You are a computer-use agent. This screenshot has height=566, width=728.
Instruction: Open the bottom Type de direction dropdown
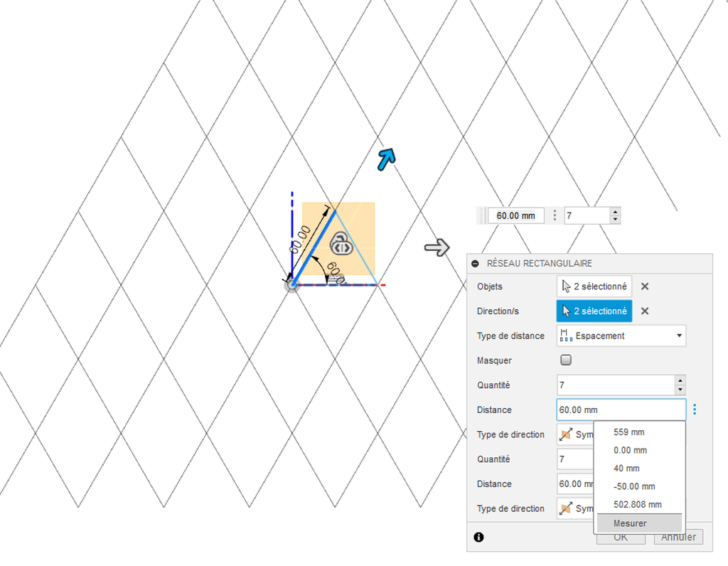pos(574,508)
